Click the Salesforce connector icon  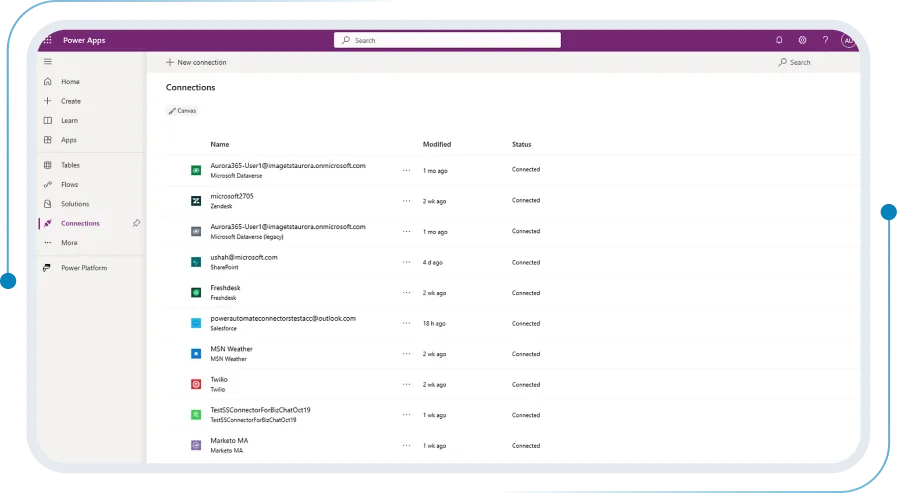click(x=196, y=323)
